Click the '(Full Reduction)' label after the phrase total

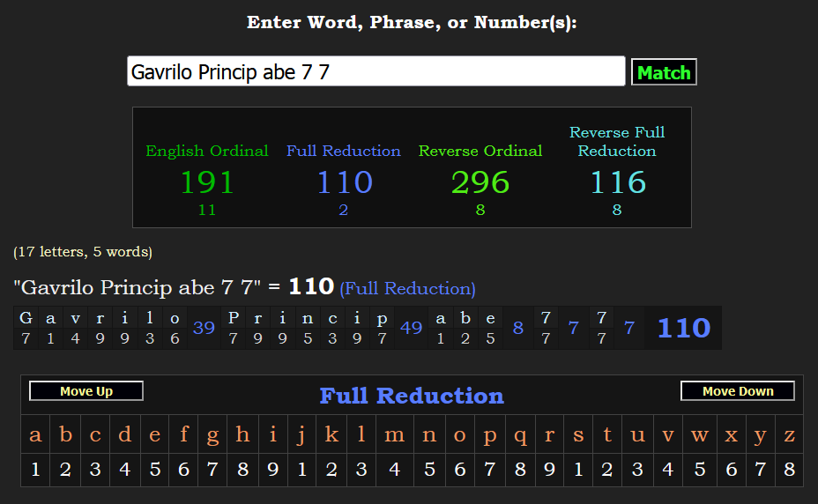tap(407, 288)
